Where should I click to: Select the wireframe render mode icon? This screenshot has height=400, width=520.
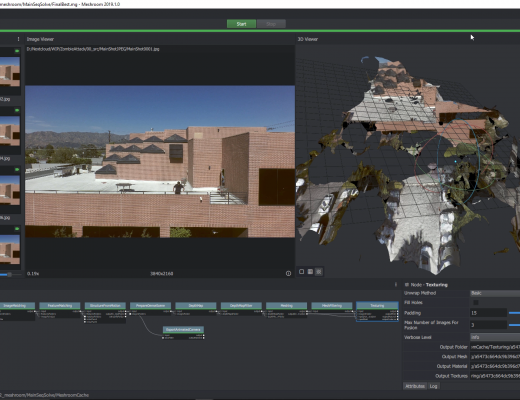coord(310,272)
